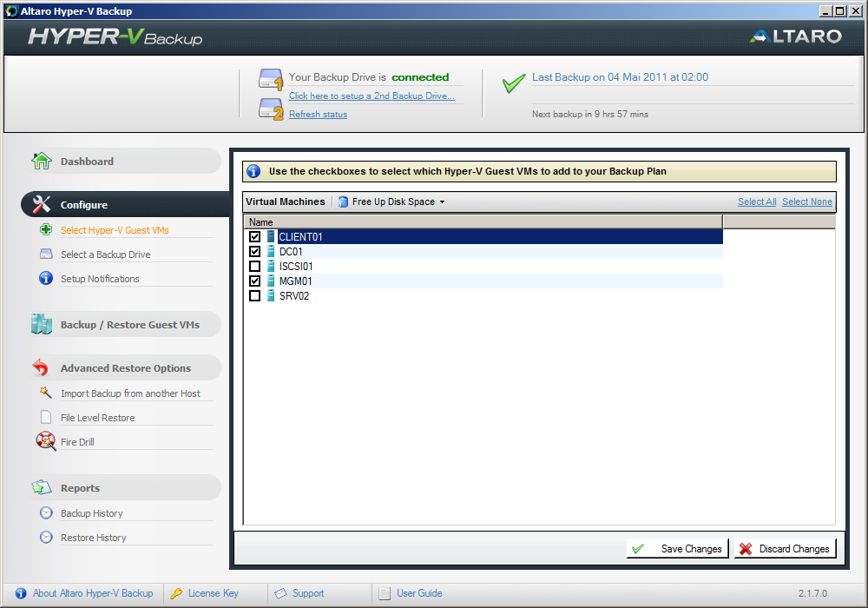Click the Refresh status link
Screen dimensions: 868x608
[319, 114]
